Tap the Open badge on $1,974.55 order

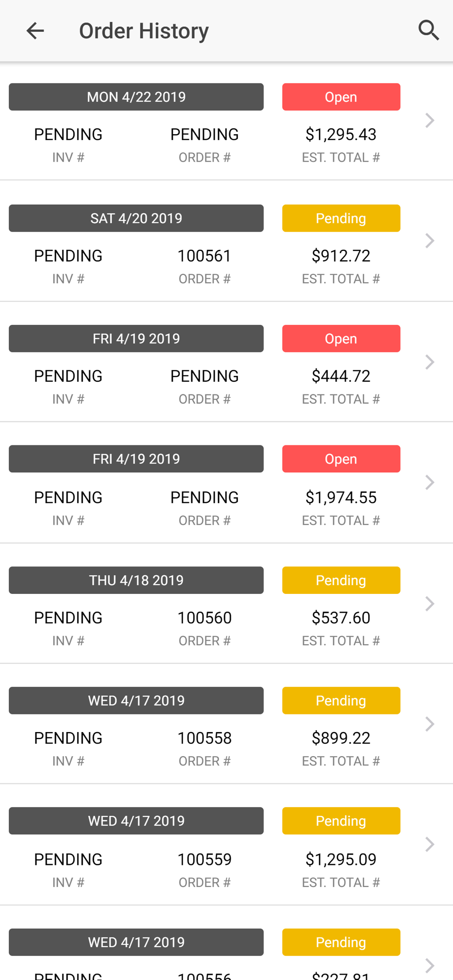(341, 459)
